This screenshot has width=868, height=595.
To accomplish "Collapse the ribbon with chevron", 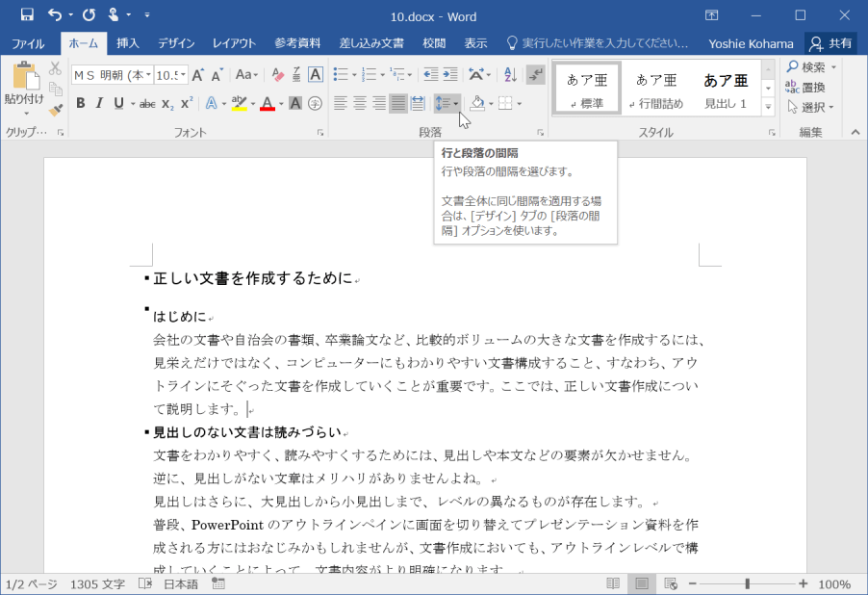I will click(x=855, y=132).
